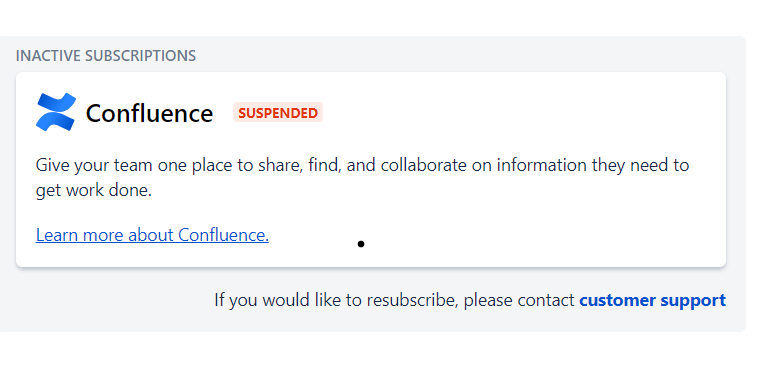Open Learn more about Confluence link
The image size is (759, 367).
click(x=152, y=235)
